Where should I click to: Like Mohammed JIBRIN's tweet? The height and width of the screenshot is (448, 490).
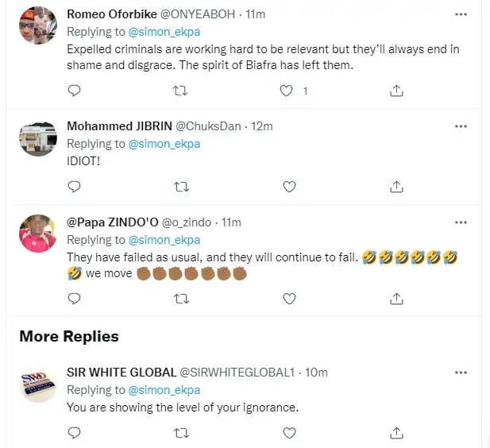coord(290,187)
